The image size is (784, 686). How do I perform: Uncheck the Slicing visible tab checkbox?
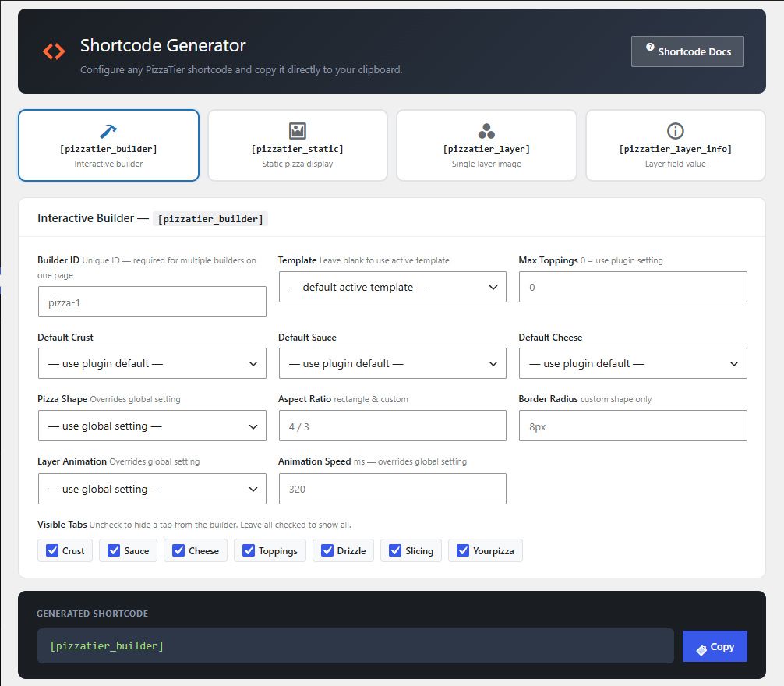pos(395,550)
